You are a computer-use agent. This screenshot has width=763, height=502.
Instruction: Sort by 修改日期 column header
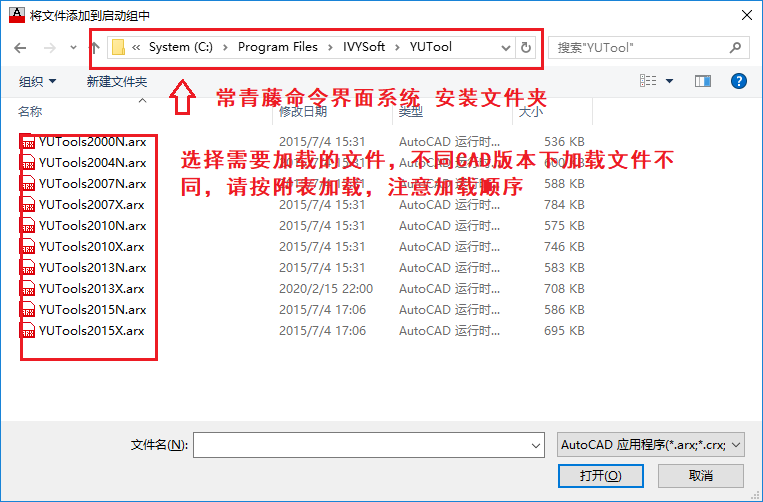pos(303,112)
